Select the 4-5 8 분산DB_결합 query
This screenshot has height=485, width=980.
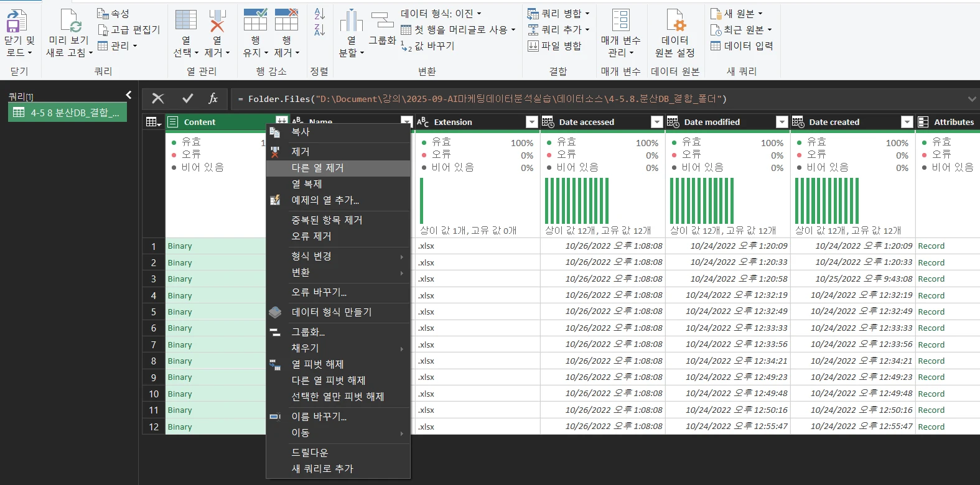(x=67, y=113)
